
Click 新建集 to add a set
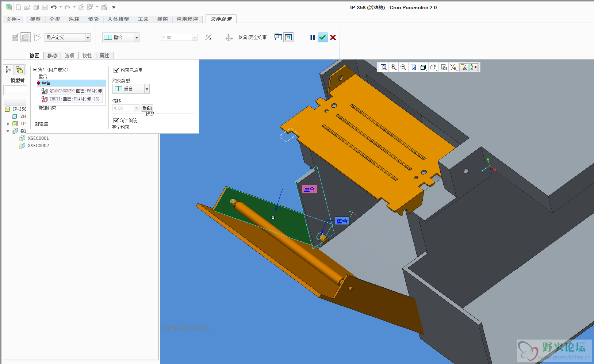click(x=42, y=124)
